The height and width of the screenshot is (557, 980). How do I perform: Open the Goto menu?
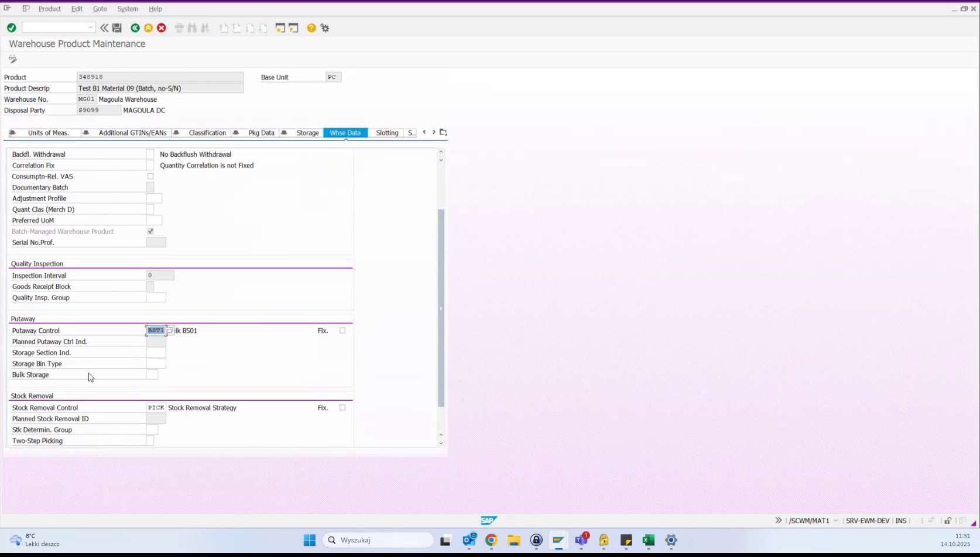point(100,9)
